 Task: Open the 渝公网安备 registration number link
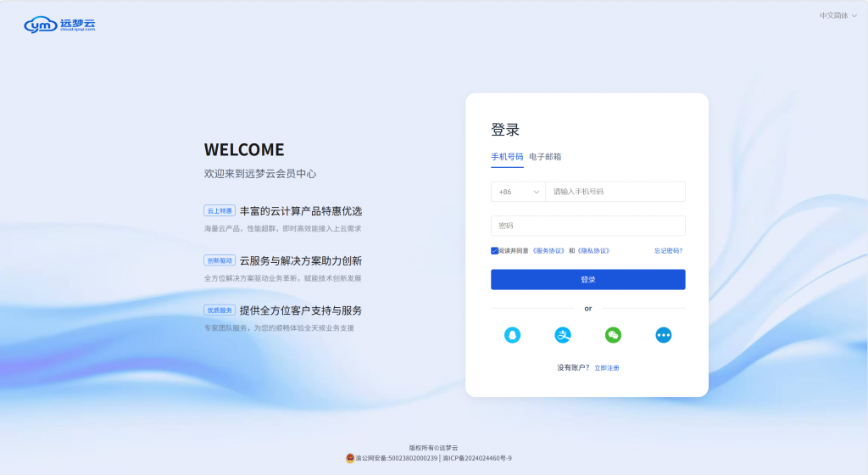(x=397, y=458)
